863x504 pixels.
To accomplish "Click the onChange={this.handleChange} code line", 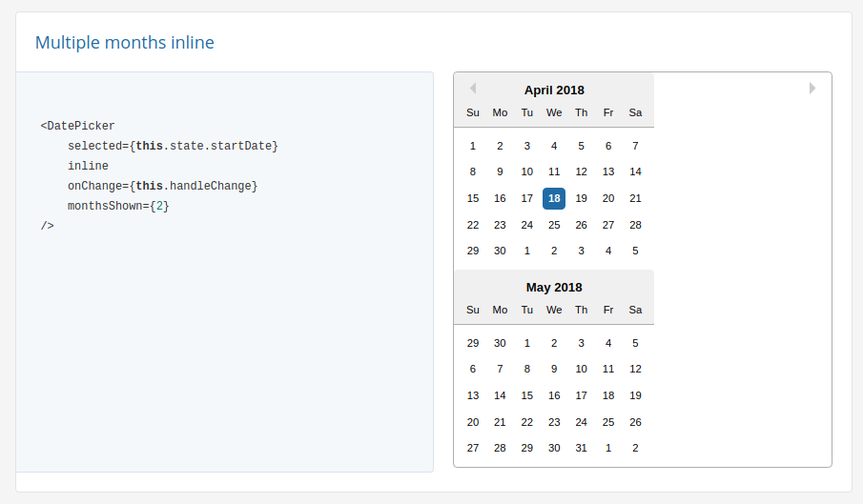I will (x=162, y=187).
